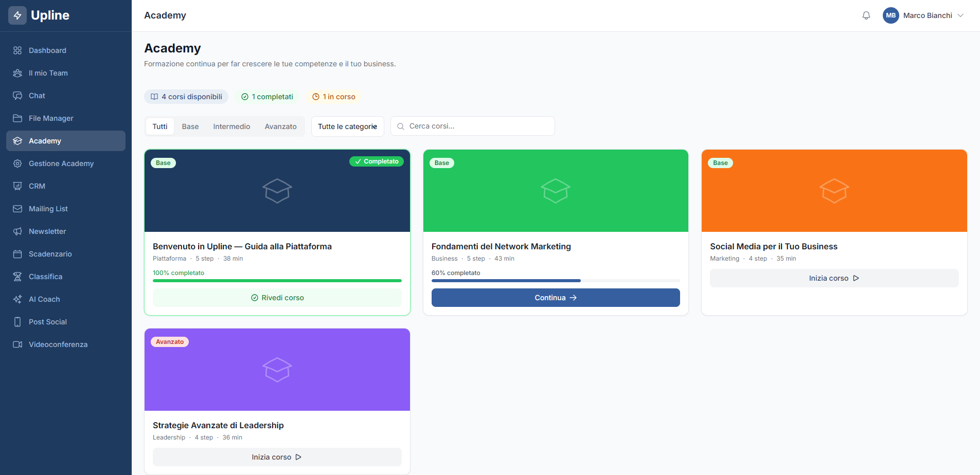The width and height of the screenshot is (980, 475).
Task: Filter courses by Base level
Action: pos(190,126)
